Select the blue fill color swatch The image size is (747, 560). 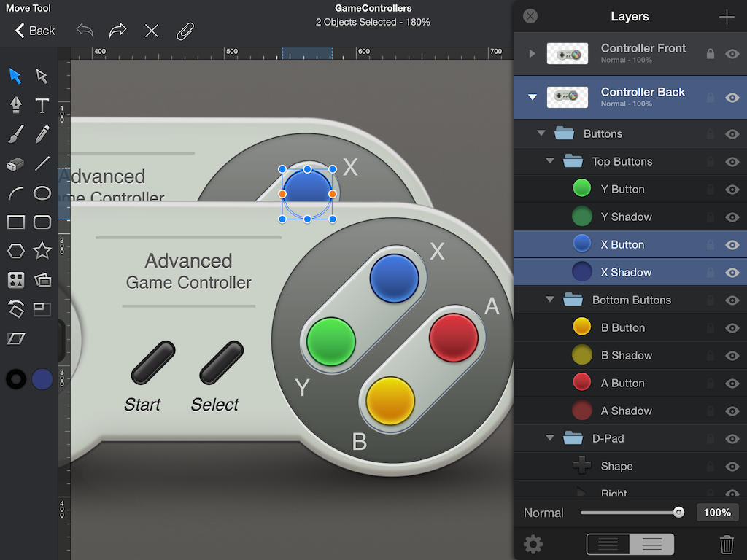42,379
